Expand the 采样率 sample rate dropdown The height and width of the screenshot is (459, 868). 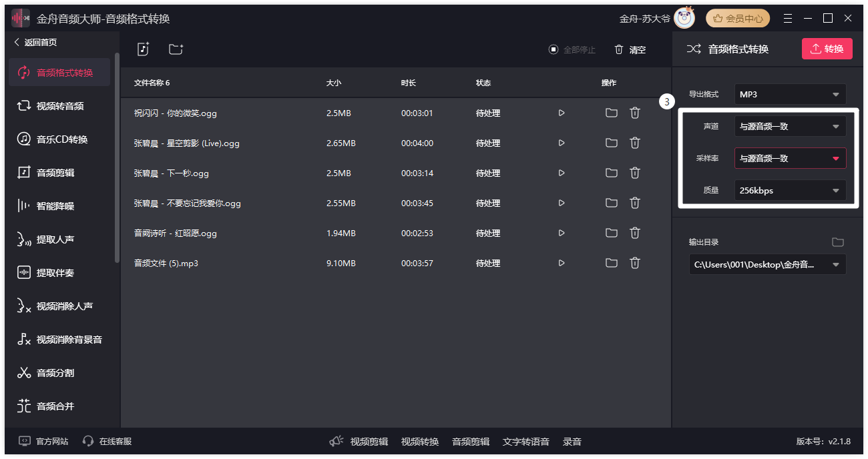tap(790, 158)
